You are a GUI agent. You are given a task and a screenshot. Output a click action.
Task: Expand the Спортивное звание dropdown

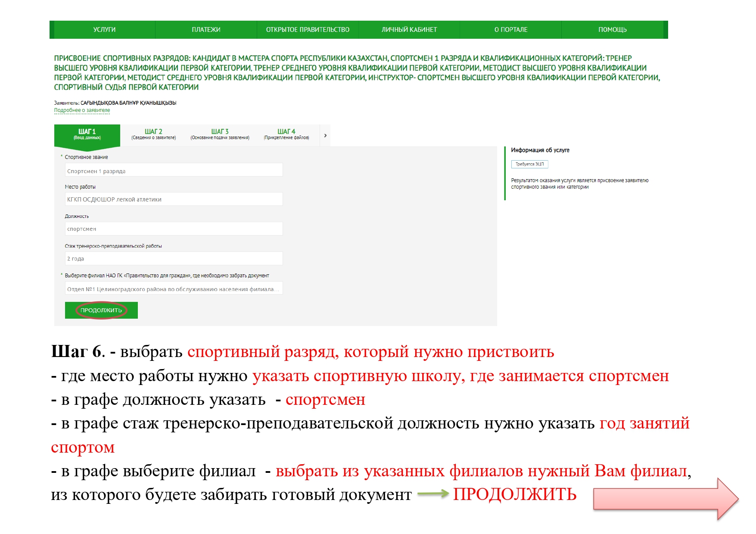click(174, 171)
